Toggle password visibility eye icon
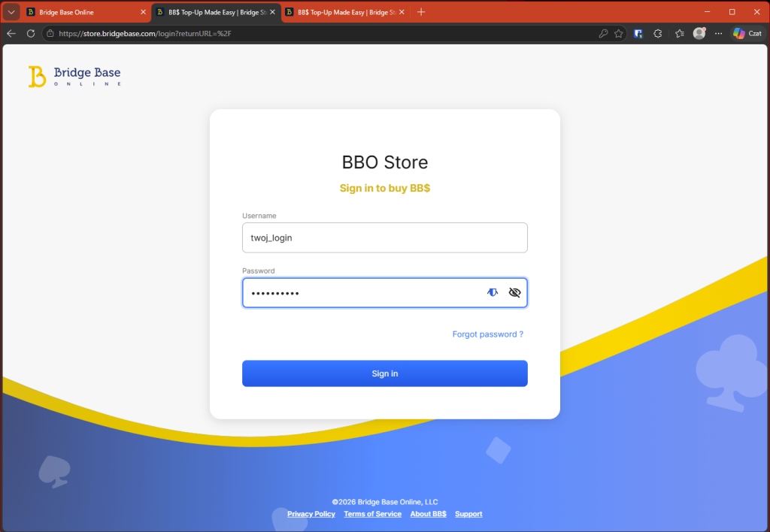This screenshot has height=532, width=770. (514, 293)
